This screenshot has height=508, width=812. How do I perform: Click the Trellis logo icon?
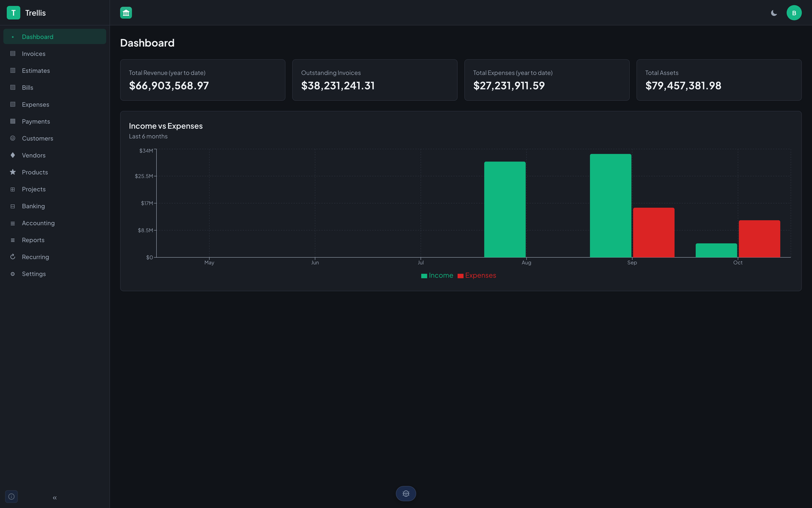coord(14,12)
